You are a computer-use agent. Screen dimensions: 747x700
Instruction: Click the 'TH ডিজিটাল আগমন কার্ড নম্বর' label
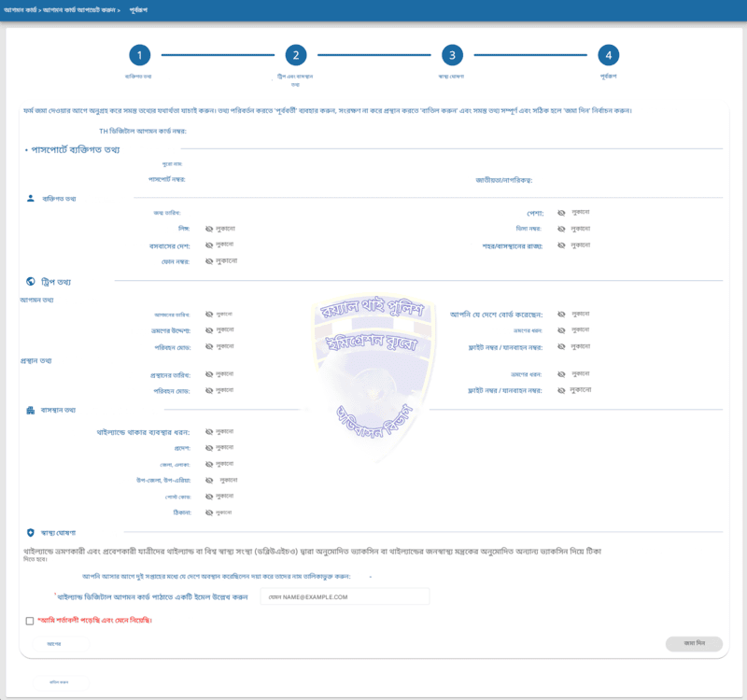pyautogui.click(x=143, y=131)
